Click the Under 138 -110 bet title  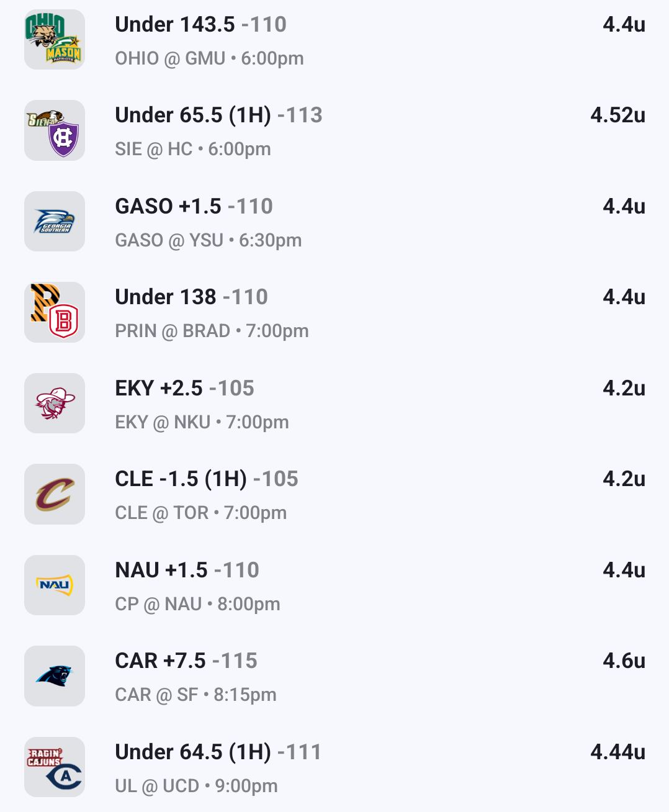tap(191, 297)
